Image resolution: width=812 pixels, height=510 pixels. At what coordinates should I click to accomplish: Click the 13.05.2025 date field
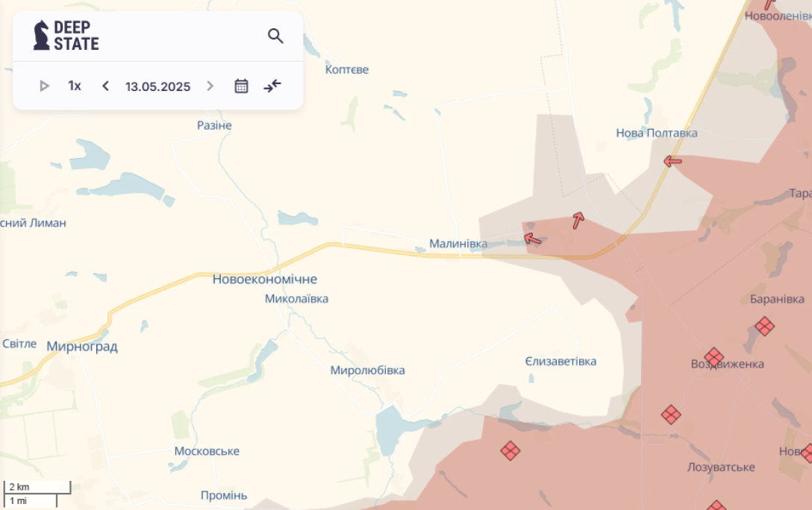coord(157,86)
